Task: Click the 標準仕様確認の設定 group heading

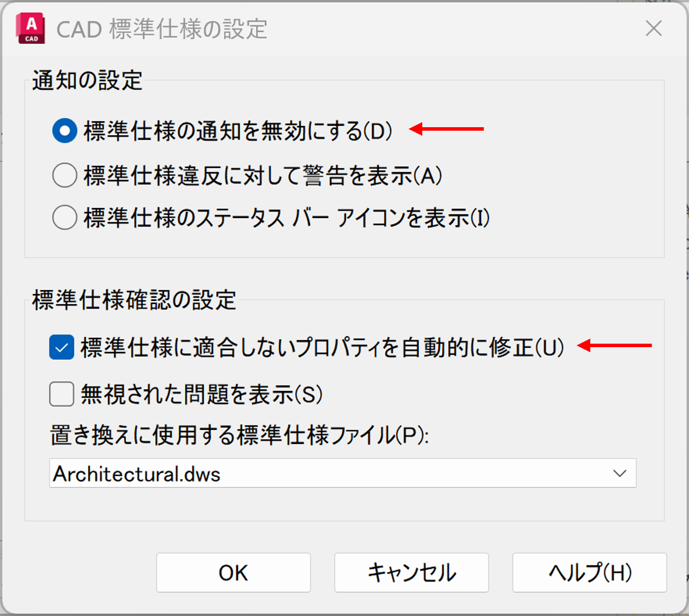Action: tap(134, 300)
